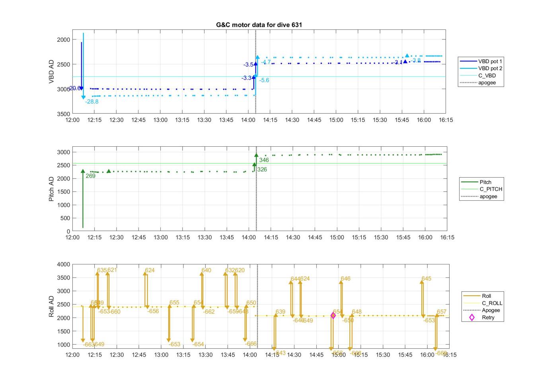Click the "-3.3" label on the VBD plot

click(x=247, y=78)
